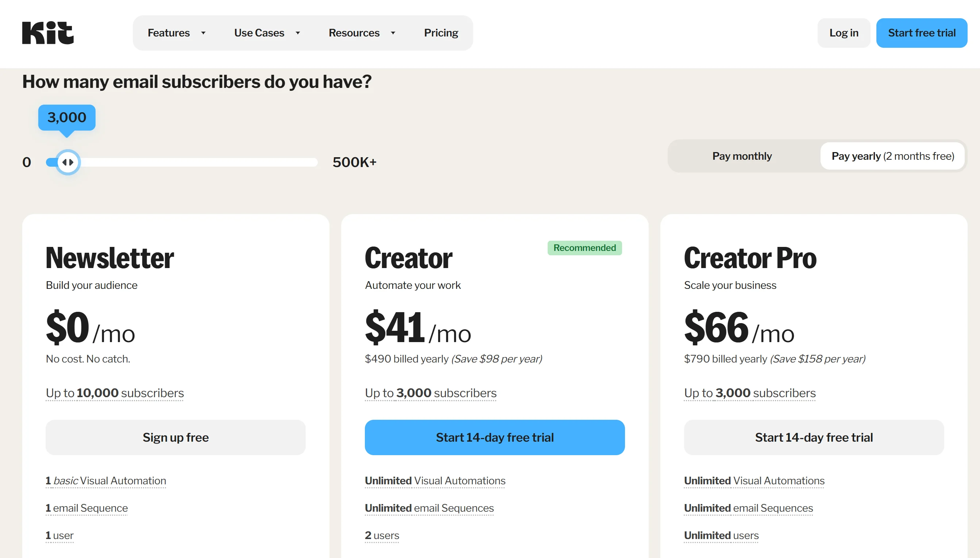Click the 3,000 subscriber tooltip bubble
This screenshot has width=980, height=558.
tap(67, 117)
